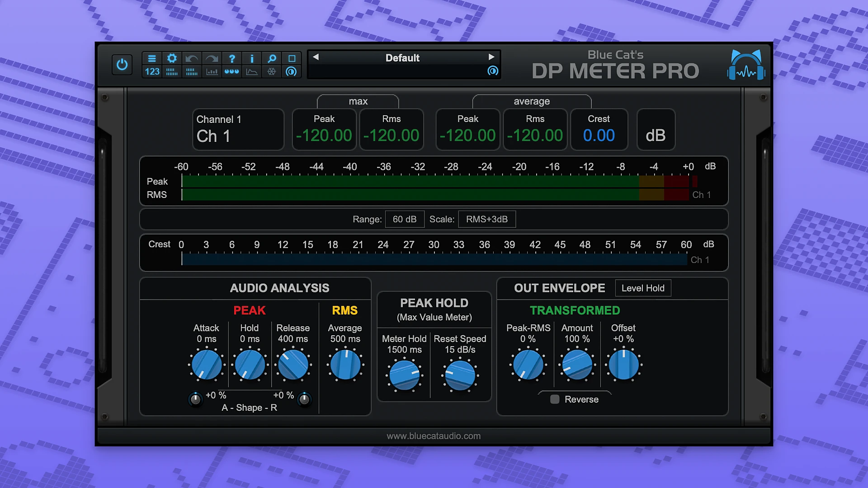Click the Redo arrow icon

[x=212, y=58]
